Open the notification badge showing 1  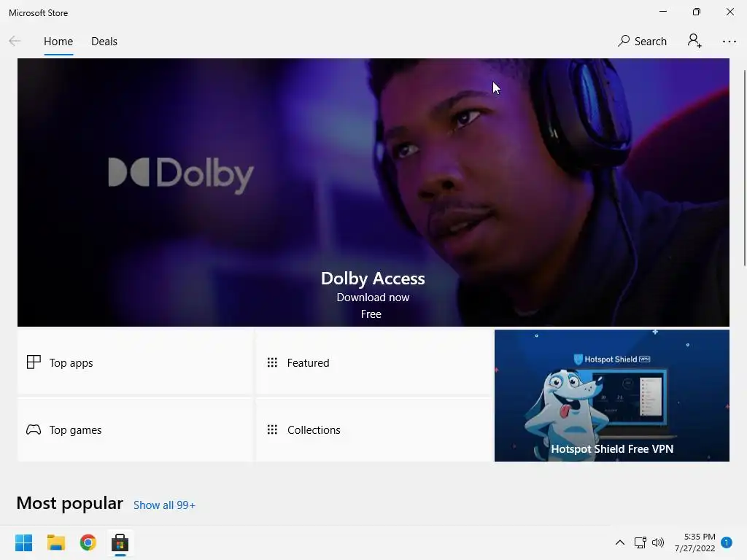pyautogui.click(x=727, y=542)
